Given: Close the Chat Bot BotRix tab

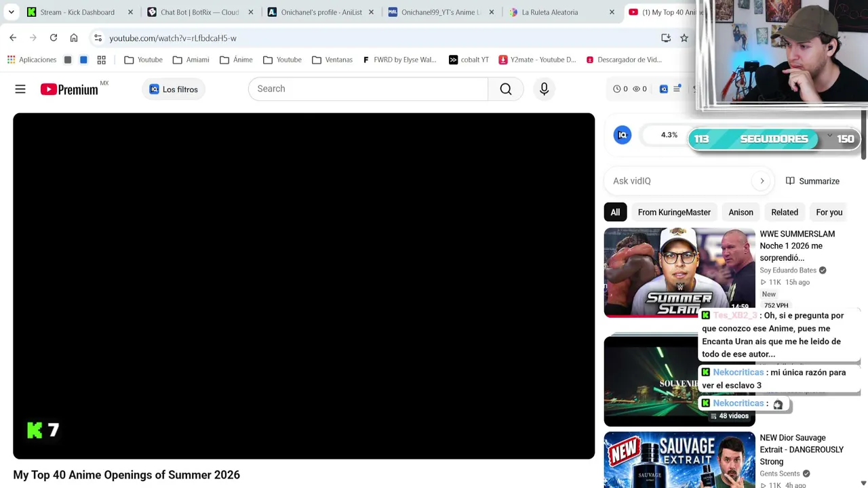Looking at the screenshot, I should tap(251, 12).
